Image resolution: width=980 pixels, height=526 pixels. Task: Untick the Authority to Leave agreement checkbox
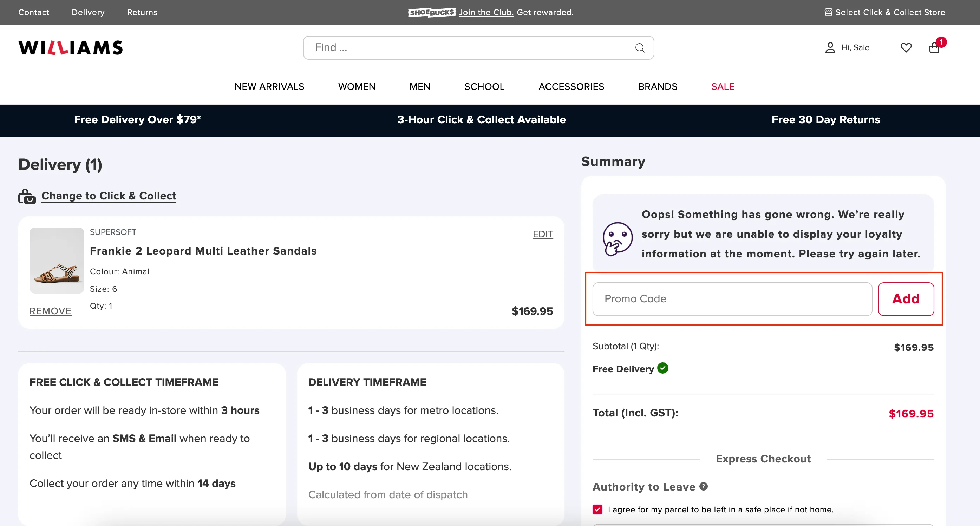(x=597, y=509)
